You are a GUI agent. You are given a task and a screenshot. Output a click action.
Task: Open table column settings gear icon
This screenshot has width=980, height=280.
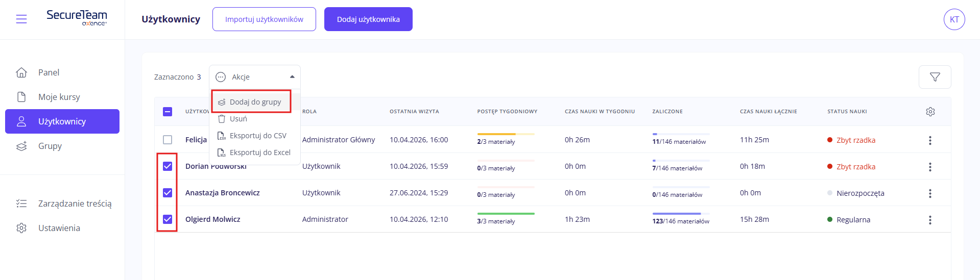(x=930, y=112)
